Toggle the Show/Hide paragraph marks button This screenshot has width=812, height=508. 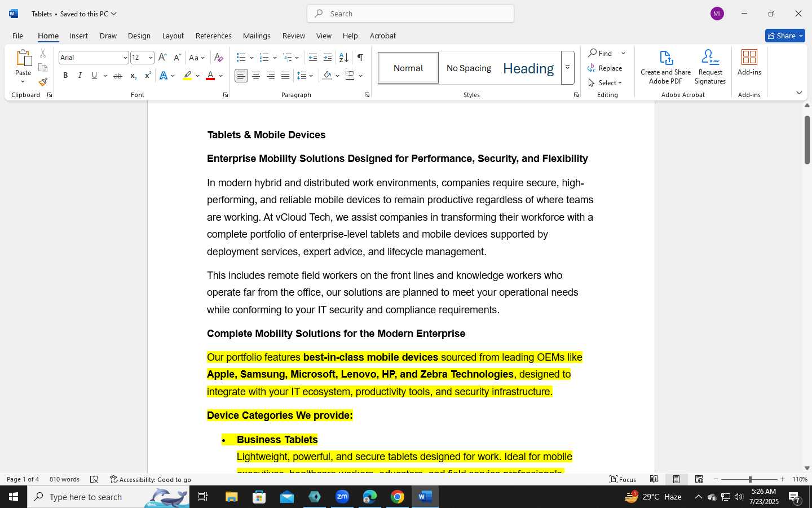click(x=360, y=58)
